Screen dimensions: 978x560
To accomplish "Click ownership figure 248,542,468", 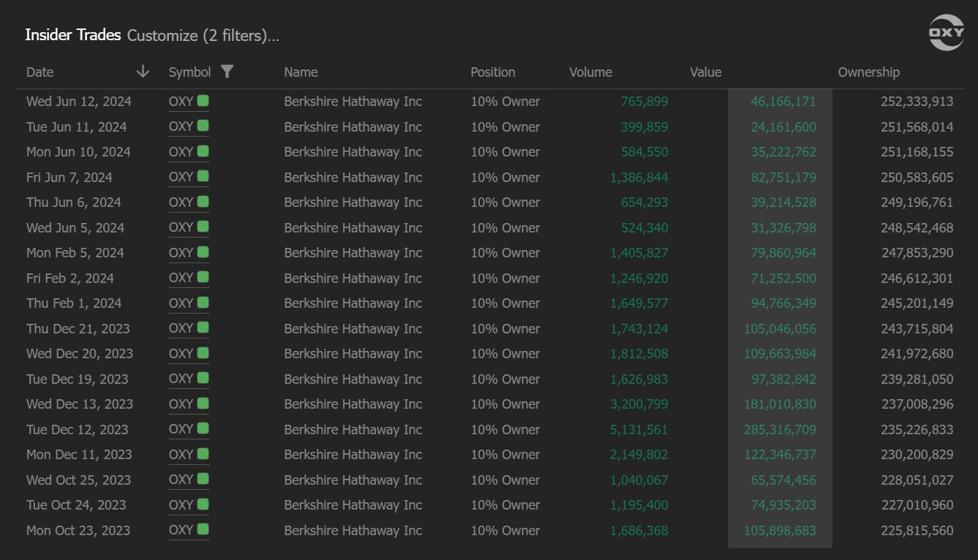I will [917, 228].
